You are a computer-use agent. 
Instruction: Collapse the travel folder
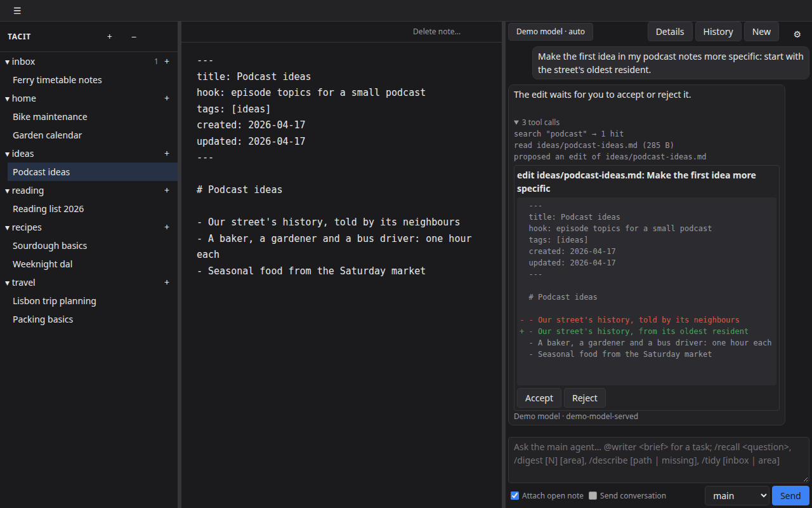tap(8, 283)
